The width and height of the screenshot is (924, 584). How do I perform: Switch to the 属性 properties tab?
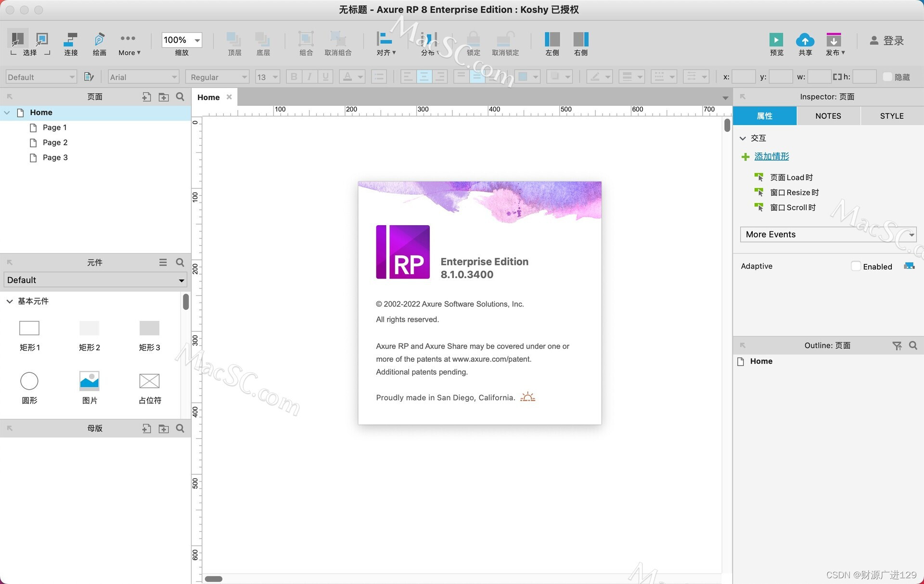point(765,116)
